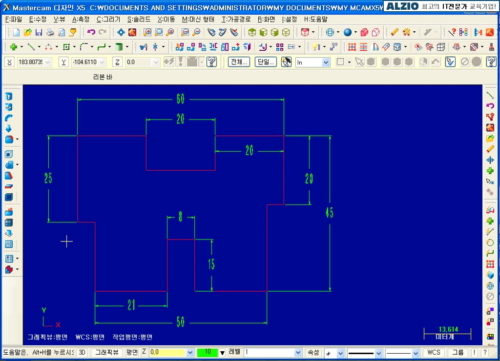The height and width of the screenshot is (361, 500).
Task: Select the Fillet entities tool
Action: [x=84, y=47]
